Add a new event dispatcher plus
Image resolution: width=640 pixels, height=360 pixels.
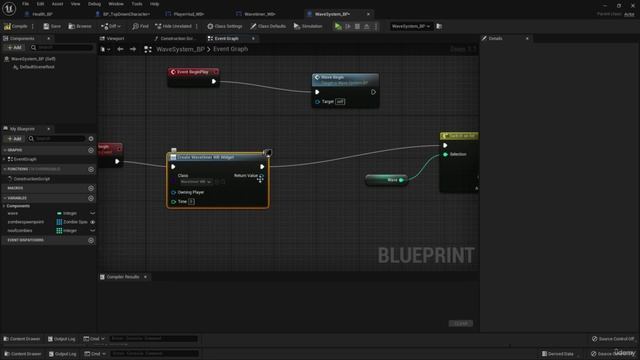click(91, 240)
